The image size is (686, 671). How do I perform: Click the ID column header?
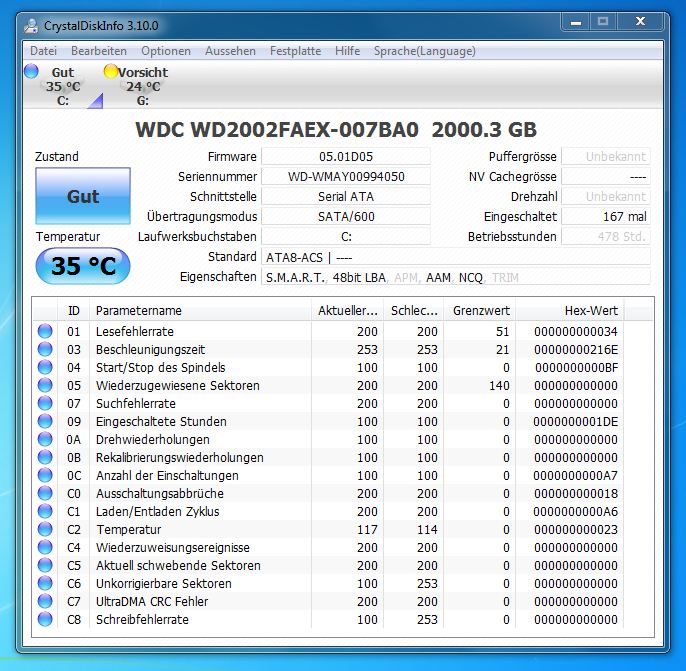[74, 311]
